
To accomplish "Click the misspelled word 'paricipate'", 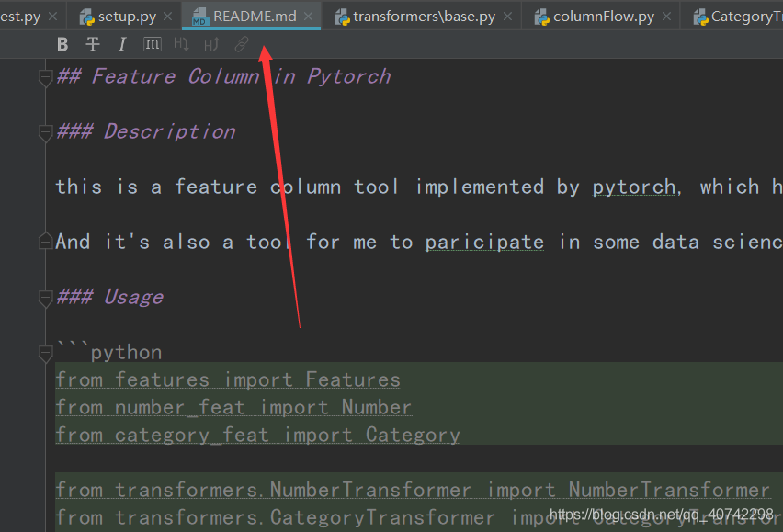I will [x=484, y=242].
